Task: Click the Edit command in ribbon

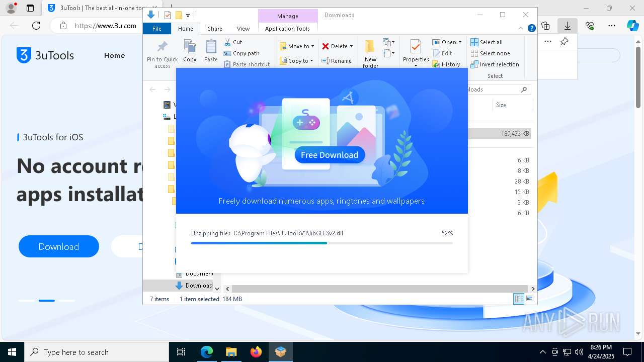Action: pyautogui.click(x=442, y=53)
